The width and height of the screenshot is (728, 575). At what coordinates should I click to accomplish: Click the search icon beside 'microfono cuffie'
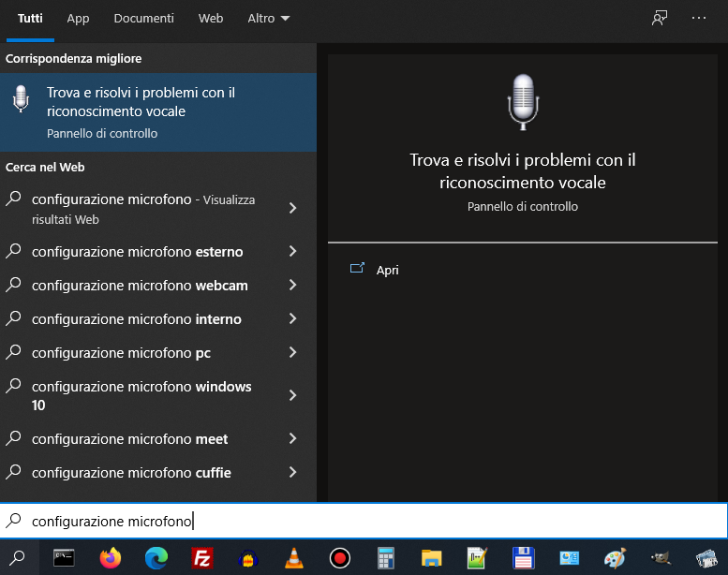(x=13, y=472)
